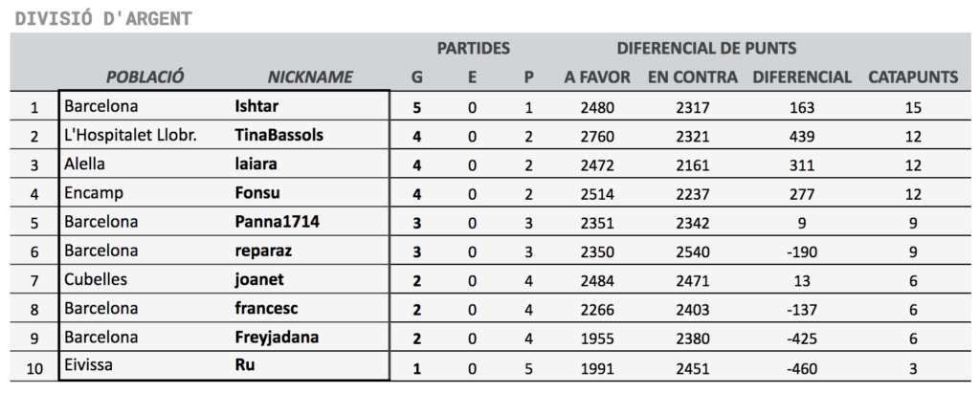Select the CATAPUNTS column header
Screen dimensions: 980x393
click(912, 76)
